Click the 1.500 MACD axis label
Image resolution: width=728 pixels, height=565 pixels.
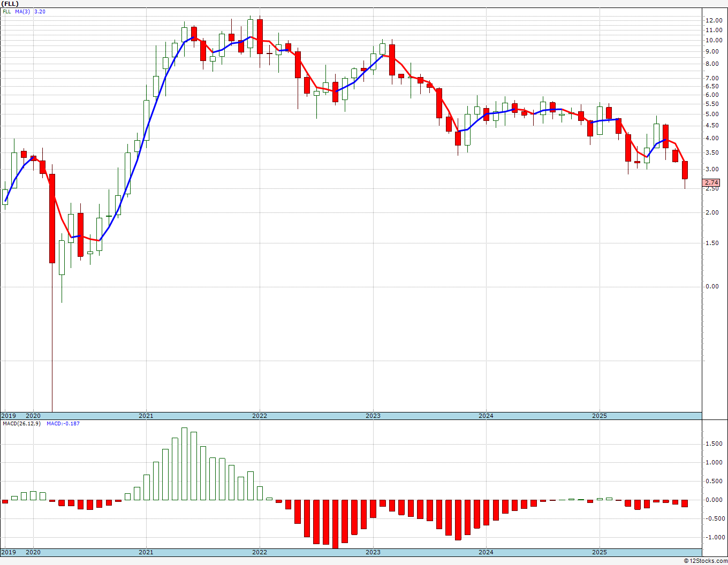pos(714,444)
